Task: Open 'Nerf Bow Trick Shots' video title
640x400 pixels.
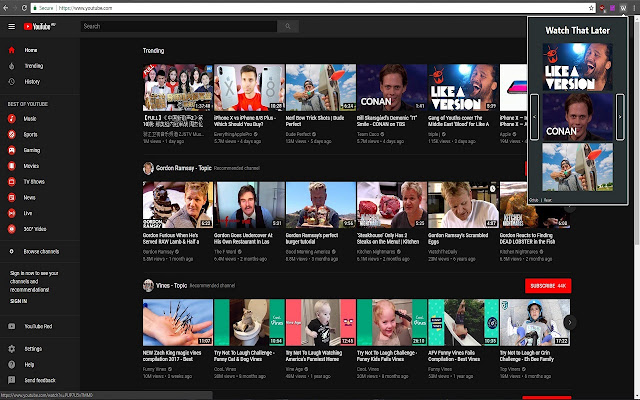Action: tap(315, 121)
